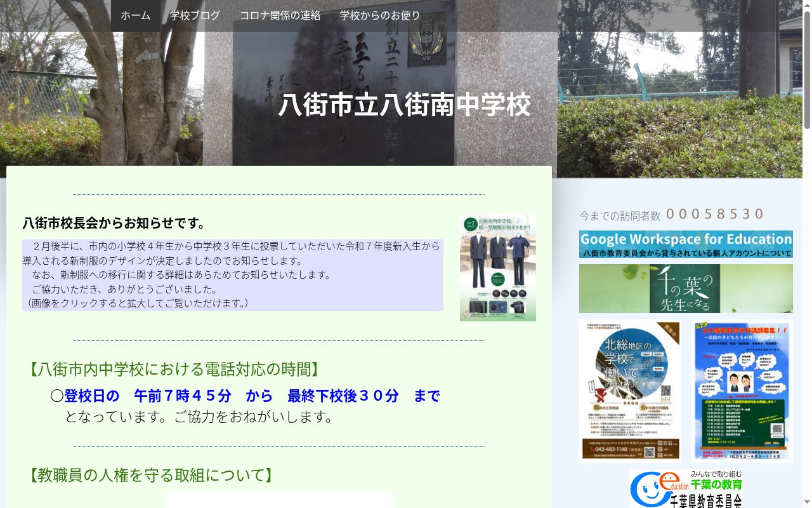Open the 北総地区の学校で働いてみませんか poster
This screenshot has height=508, width=812.
[x=630, y=391]
